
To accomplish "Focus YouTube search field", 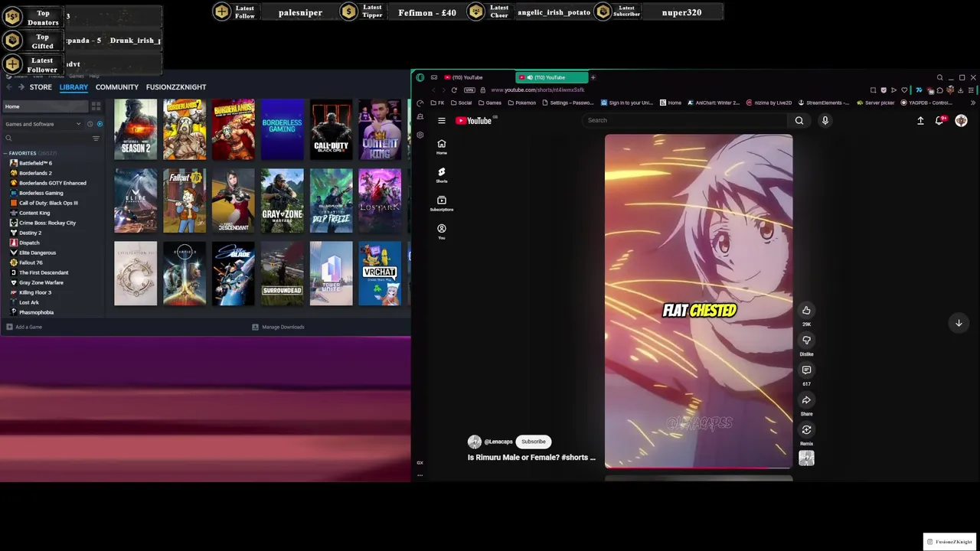I will [685, 120].
